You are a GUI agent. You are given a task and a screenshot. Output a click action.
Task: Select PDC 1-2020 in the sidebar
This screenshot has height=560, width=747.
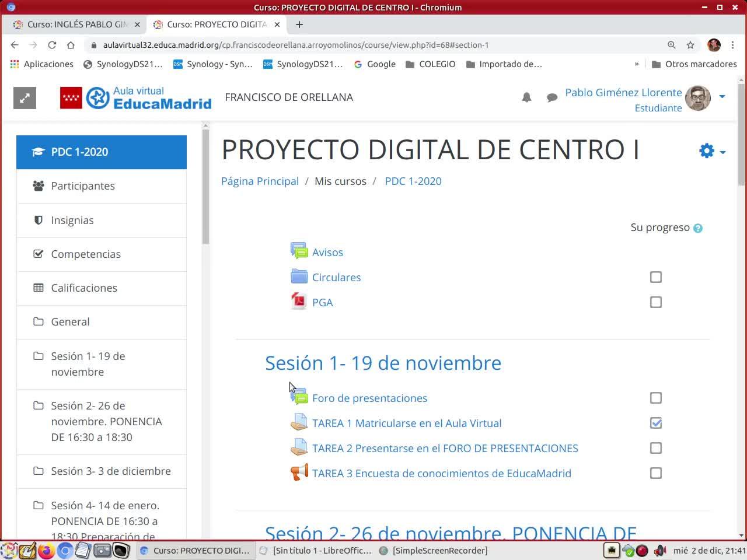(x=102, y=152)
